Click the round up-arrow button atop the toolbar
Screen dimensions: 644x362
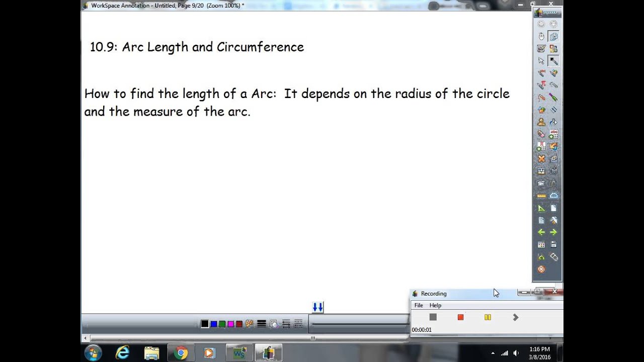coord(541,24)
